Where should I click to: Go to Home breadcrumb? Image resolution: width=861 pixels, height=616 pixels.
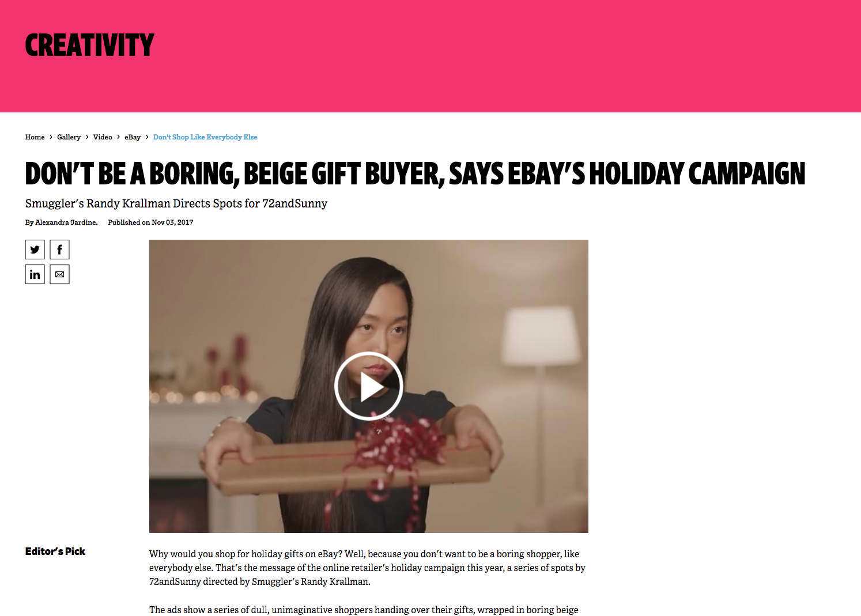[x=35, y=137]
